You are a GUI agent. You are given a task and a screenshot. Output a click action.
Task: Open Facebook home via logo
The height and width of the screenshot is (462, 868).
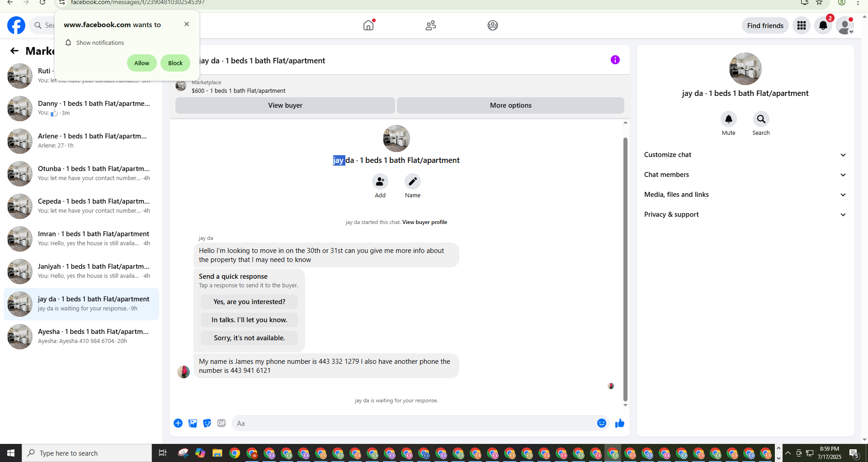pos(16,25)
